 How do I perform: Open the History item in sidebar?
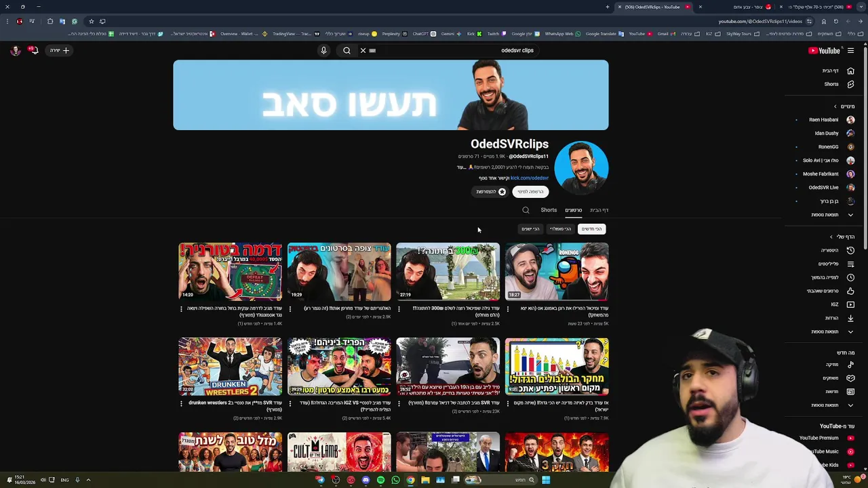point(837,250)
